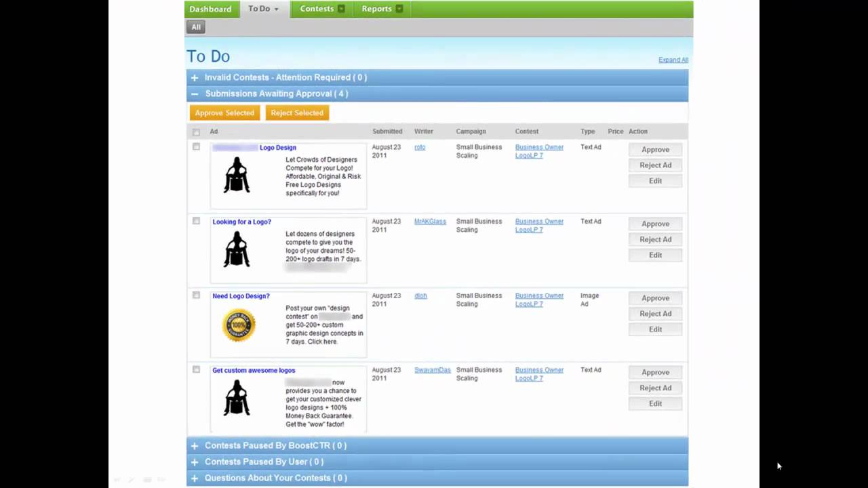Screen dimensions: 868x488
Task: Click the Expand All link
Action: [x=673, y=60]
